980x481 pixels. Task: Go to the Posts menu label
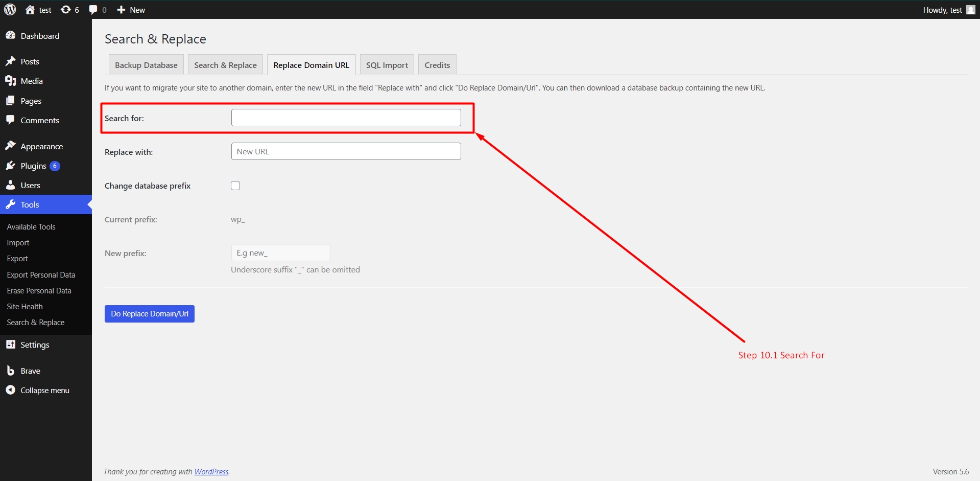click(30, 61)
